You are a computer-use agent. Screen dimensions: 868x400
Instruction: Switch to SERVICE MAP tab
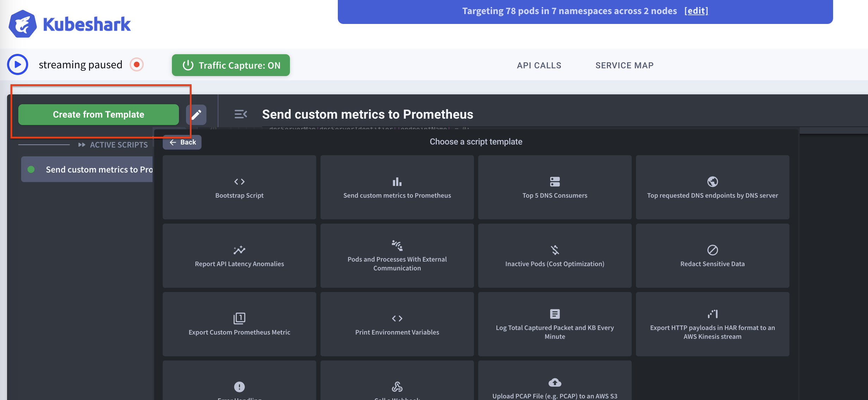[624, 65]
